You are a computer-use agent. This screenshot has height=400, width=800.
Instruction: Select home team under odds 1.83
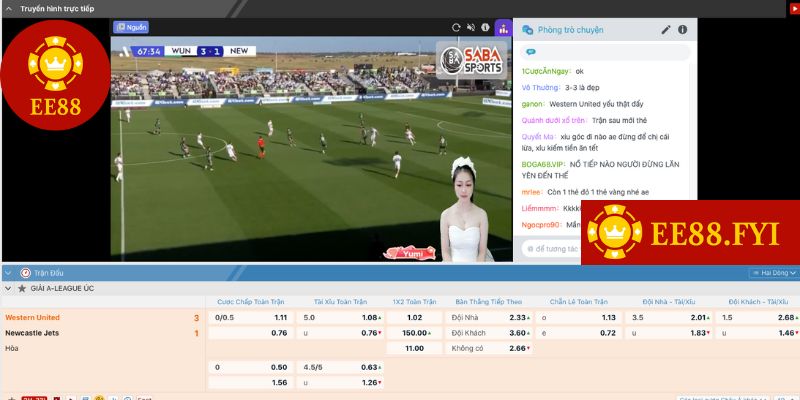pyautogui.click(x=669, y=333)
